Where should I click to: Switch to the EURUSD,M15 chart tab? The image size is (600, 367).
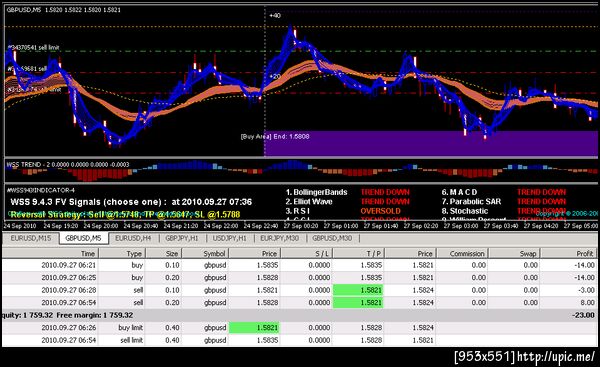click(x=31, y=238)
